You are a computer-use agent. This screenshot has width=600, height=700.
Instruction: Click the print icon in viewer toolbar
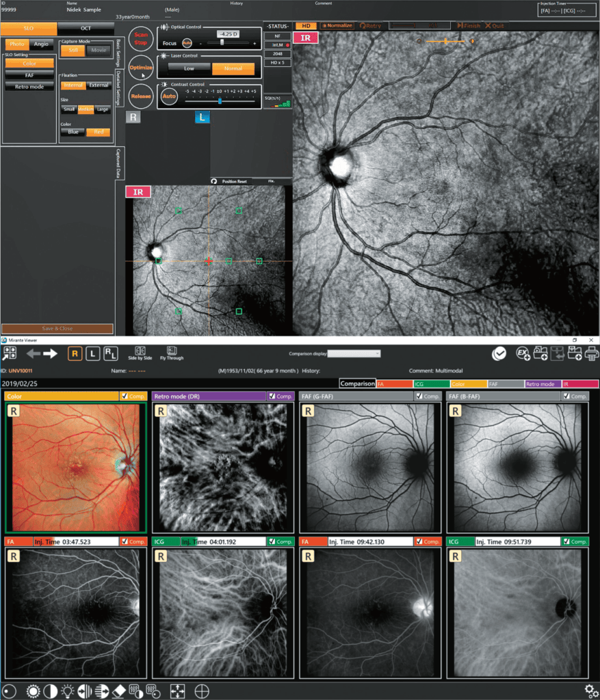[x=592, y=353]
